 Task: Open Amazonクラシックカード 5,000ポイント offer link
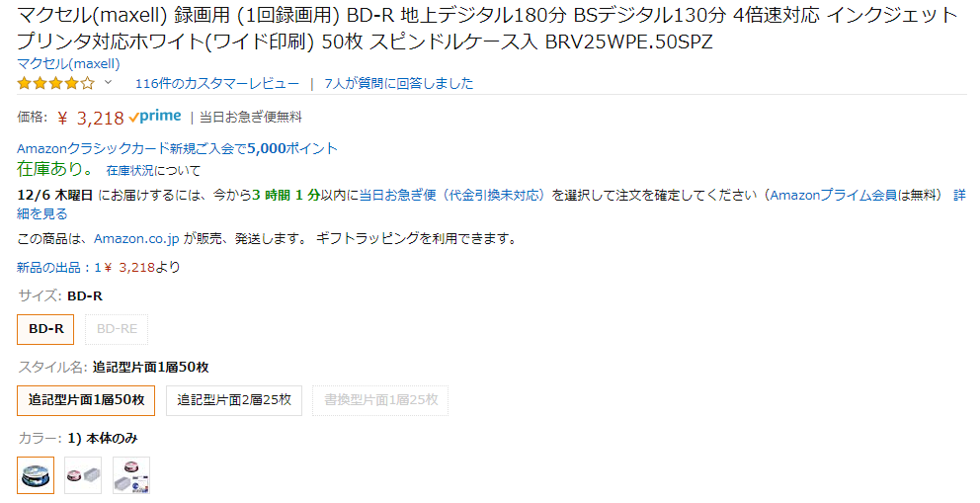point(177,148)
